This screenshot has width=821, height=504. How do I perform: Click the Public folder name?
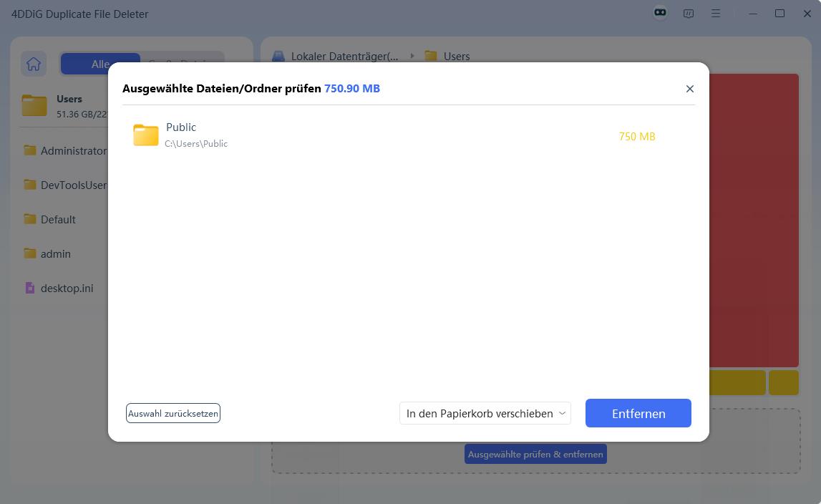click(x=180, y=127)
